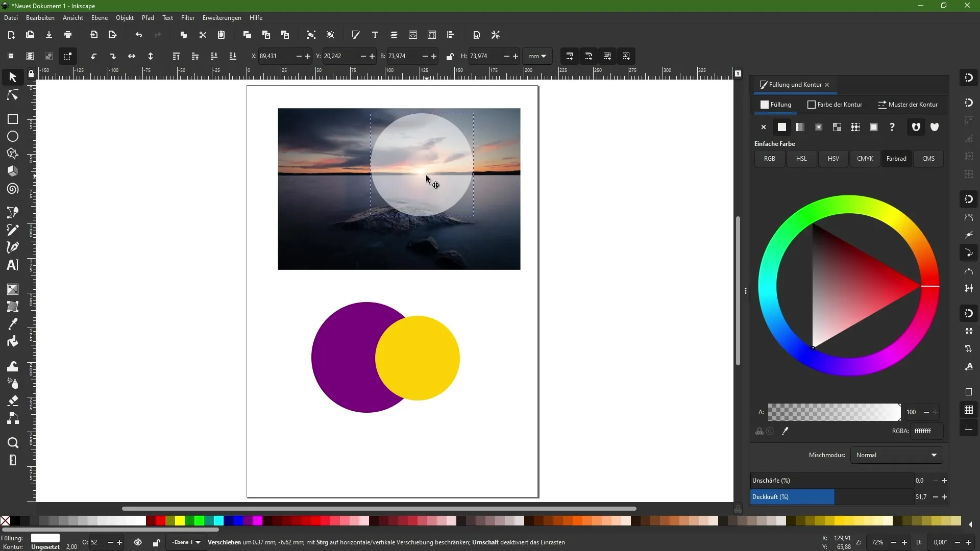
Task: Enable linear gradient fill type toggle
Action: tap(800, 127)
